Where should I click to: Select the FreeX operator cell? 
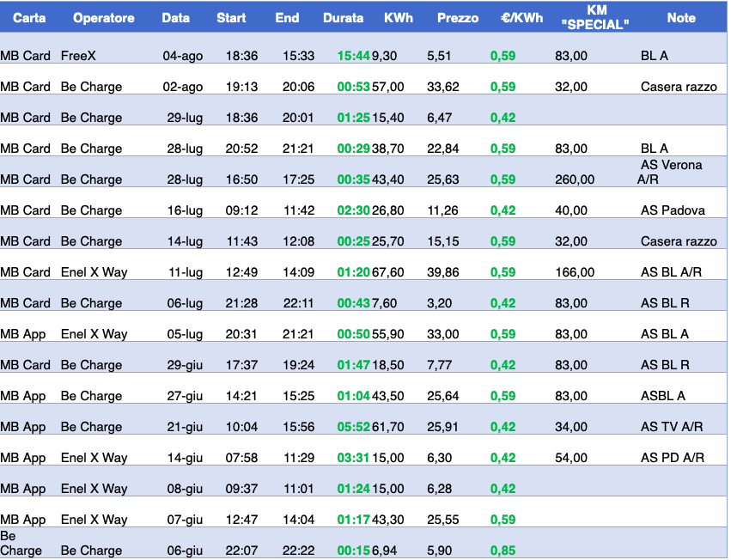(78, 56)
